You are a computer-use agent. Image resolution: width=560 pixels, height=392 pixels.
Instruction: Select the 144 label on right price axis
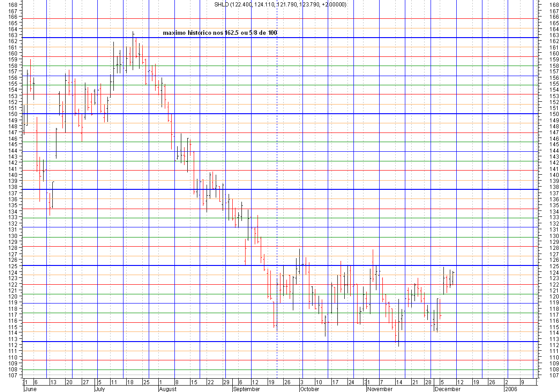554,150
